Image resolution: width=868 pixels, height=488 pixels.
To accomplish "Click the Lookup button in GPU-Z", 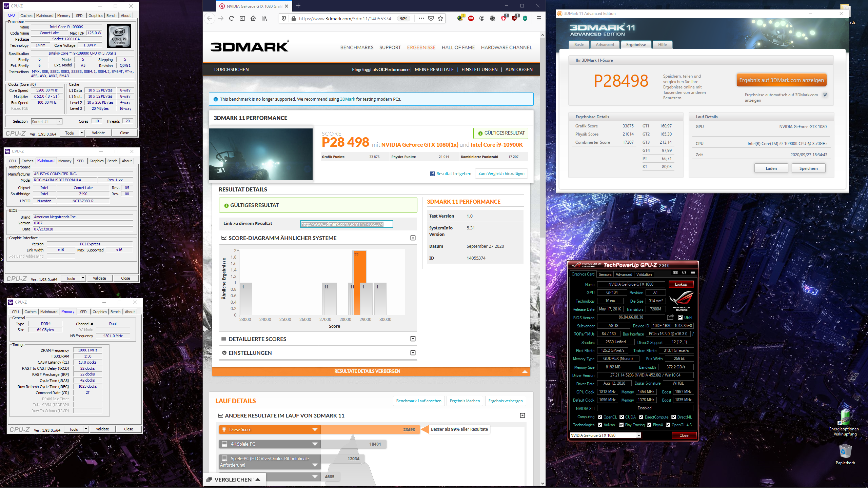I will [x=681, y=284].
